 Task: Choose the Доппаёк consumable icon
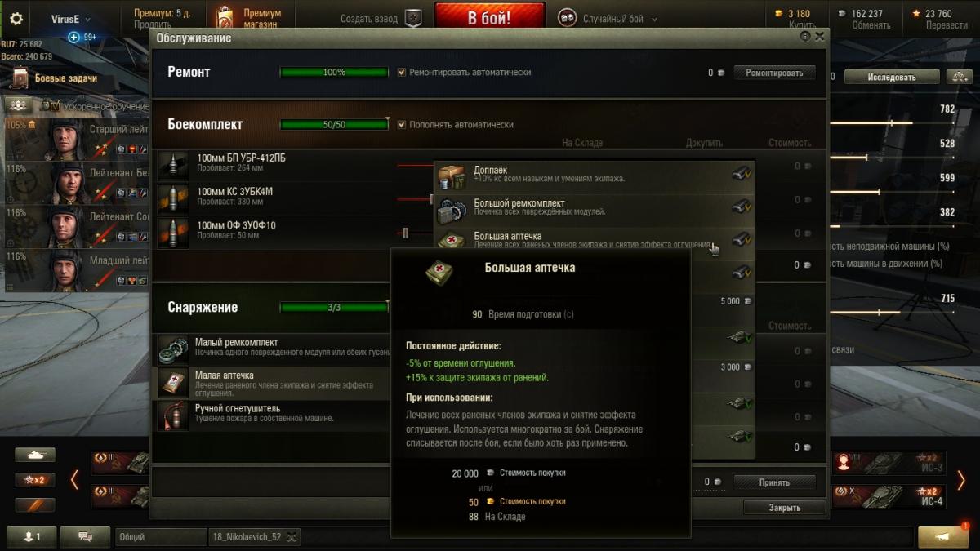tap(452, 176)
